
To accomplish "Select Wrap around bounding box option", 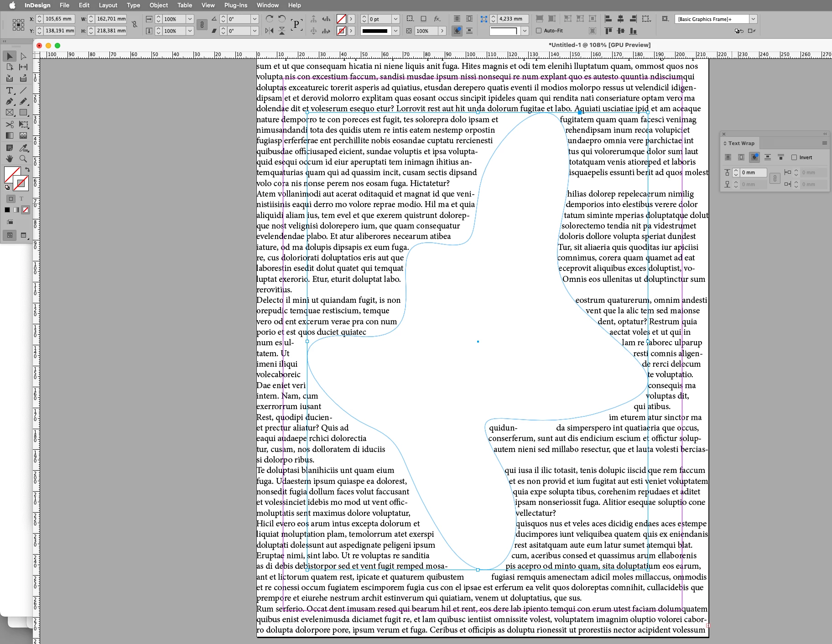I will point(741,157).
